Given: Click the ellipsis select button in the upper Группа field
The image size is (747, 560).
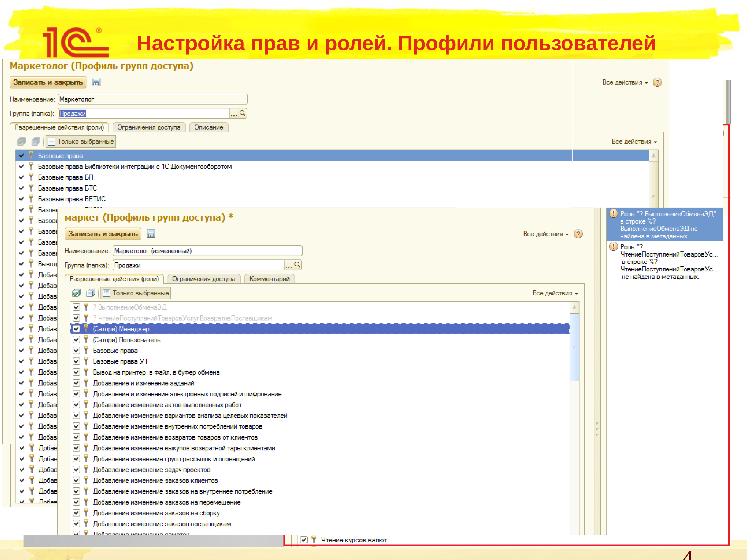Looking at the screenshot, I should (234, 113).
